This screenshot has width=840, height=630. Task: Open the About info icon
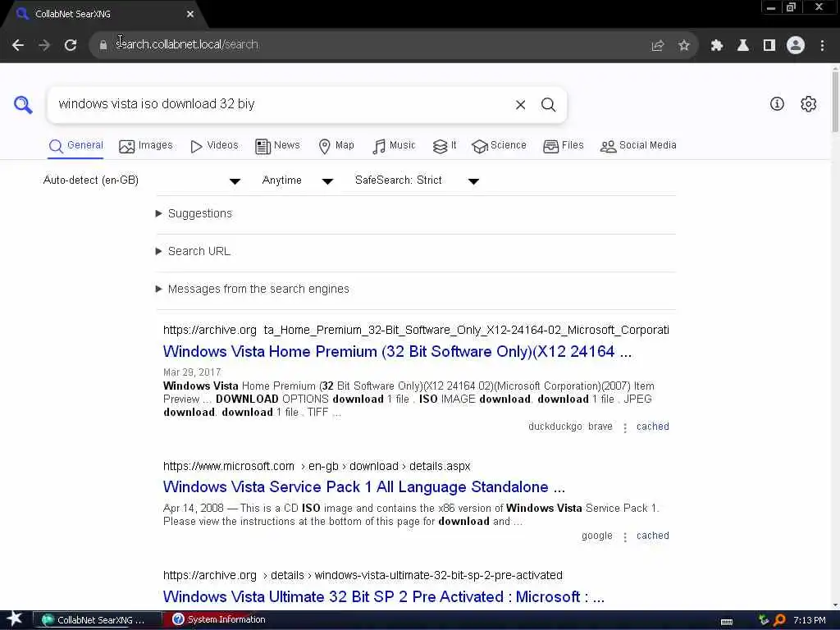(x=777, y=104)
